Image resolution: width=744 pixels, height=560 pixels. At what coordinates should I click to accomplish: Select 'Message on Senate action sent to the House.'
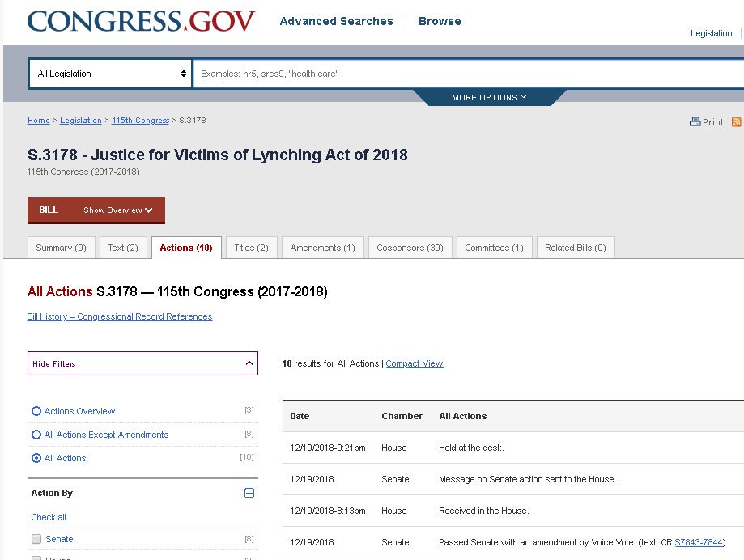tap(528, 479)
